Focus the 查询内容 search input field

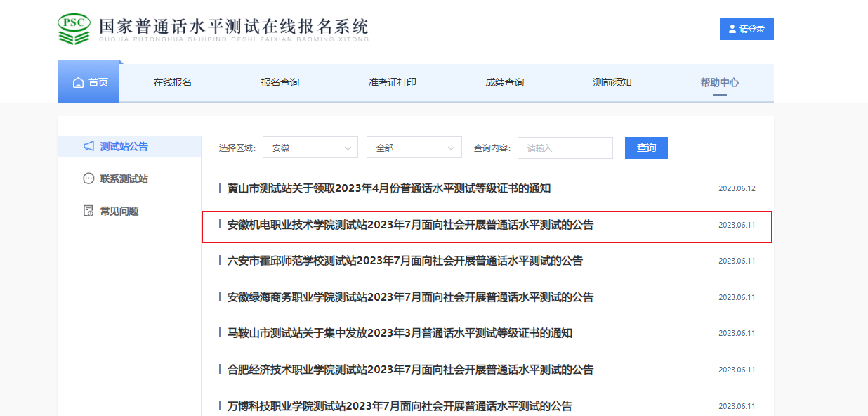pos(565,148)
